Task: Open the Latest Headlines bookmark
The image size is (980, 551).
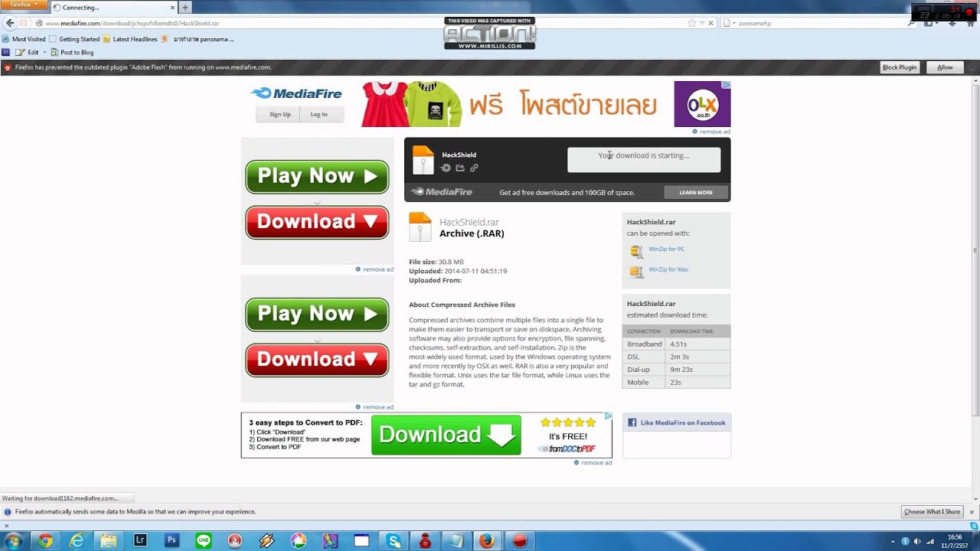Action: click(x=130, y=39)
